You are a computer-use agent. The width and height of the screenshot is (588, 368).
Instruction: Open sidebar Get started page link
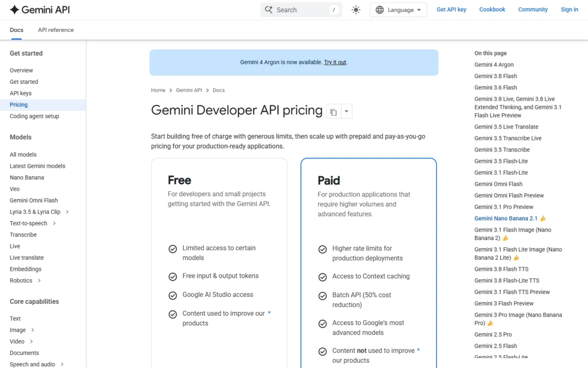24,82
